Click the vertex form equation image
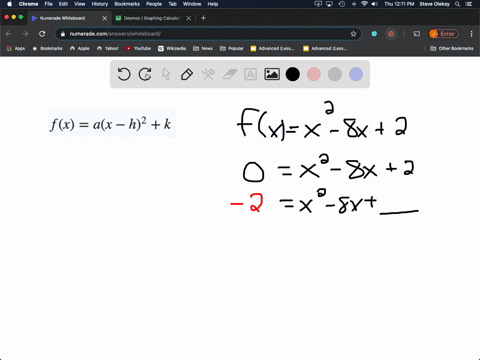The height and width of the screenshot is (360, 480). click(x=112, y=123)
